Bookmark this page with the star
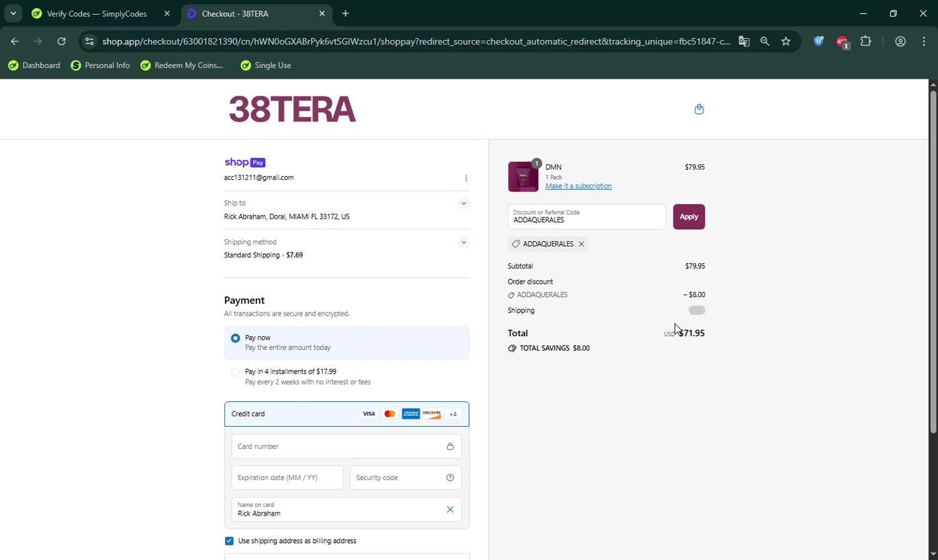 pyautogui.click(x=786, y=41)
